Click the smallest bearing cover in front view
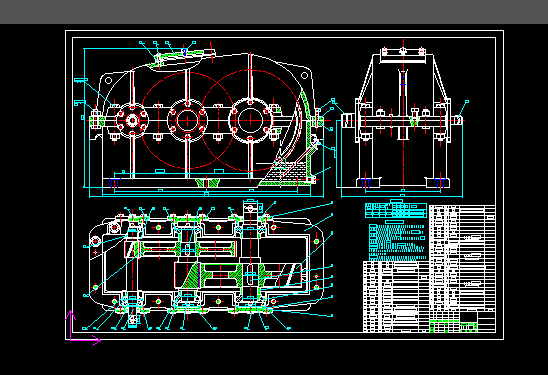Screen dimensions: 548x375 (x=132, y=120)
